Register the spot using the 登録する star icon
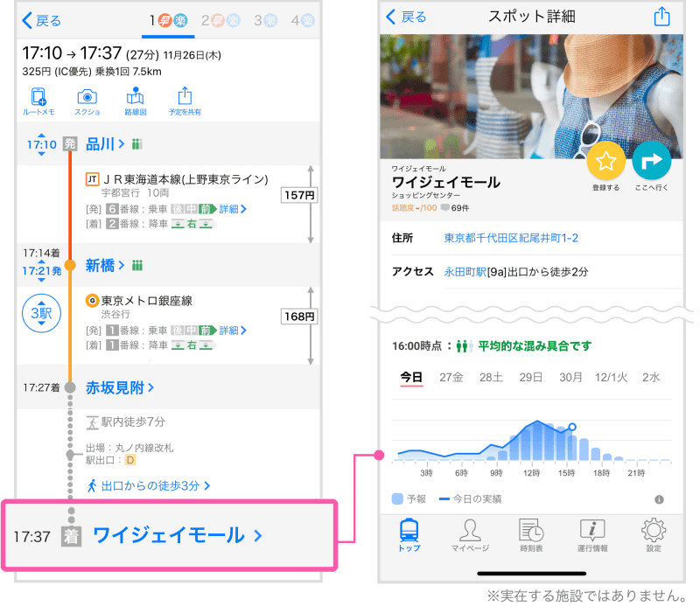 point(607,162)
